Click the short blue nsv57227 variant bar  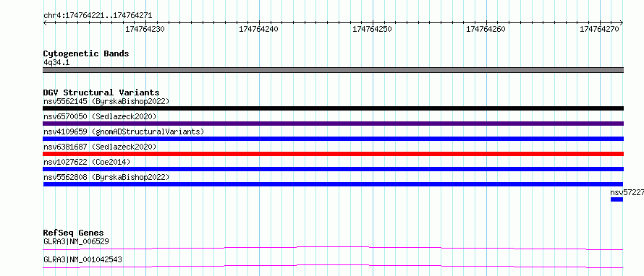pos(617,199)
